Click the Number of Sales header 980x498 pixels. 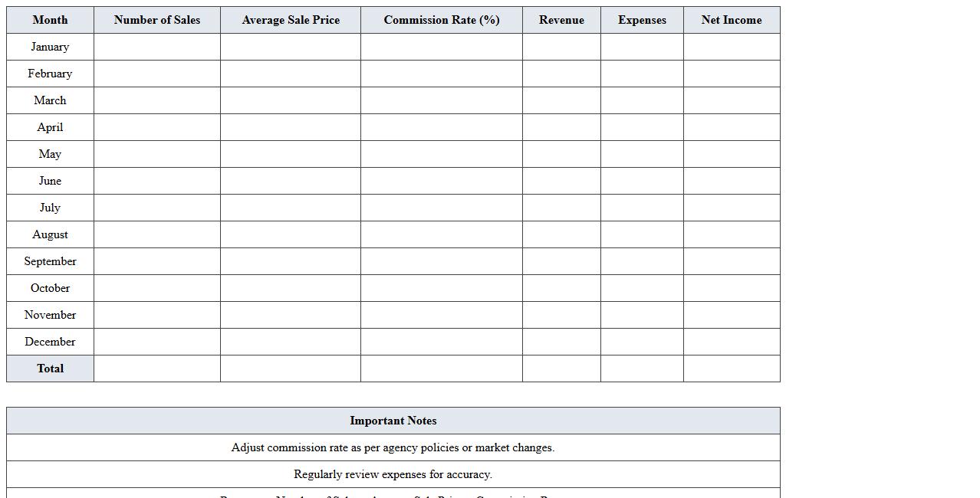point(157,20)
